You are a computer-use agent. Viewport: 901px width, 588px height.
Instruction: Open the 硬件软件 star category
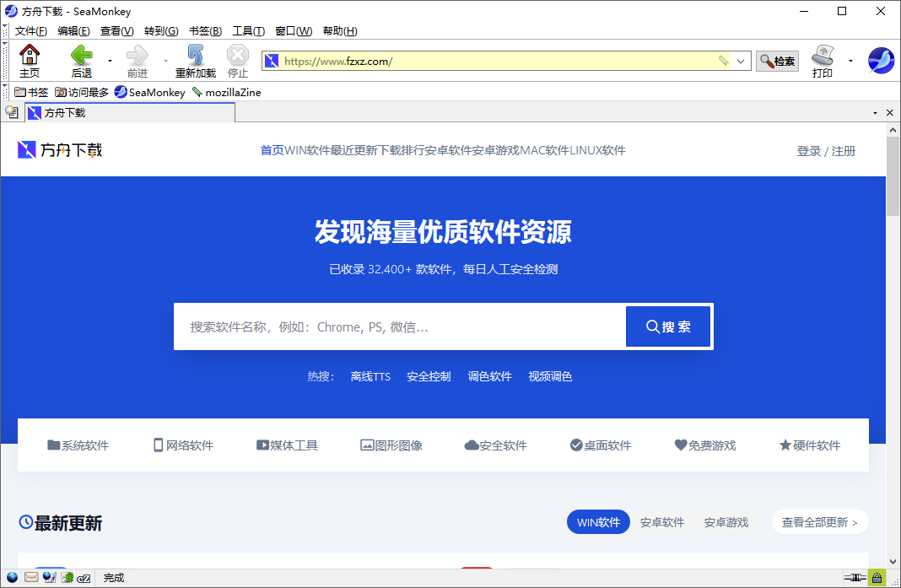pos(810,445)
